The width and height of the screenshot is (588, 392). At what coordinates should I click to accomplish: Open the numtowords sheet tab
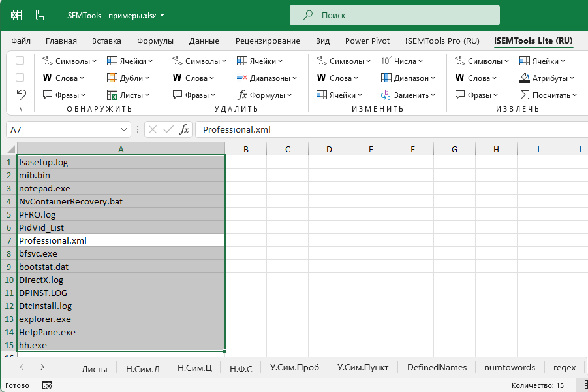[510, 367]
